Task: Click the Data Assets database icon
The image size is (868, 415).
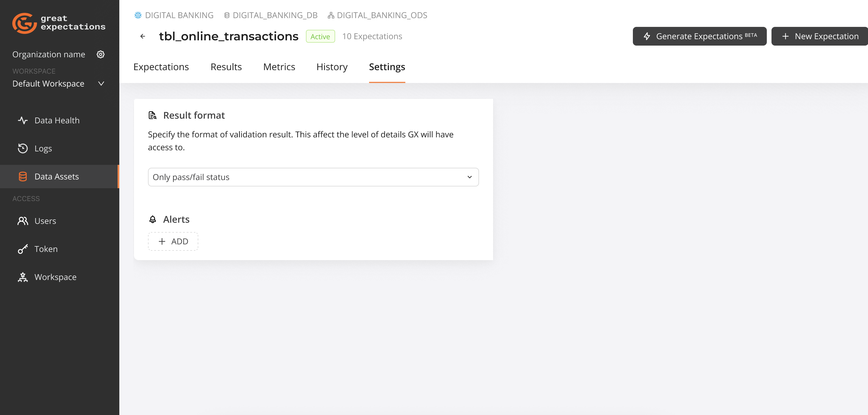Action: pos(22,176)
